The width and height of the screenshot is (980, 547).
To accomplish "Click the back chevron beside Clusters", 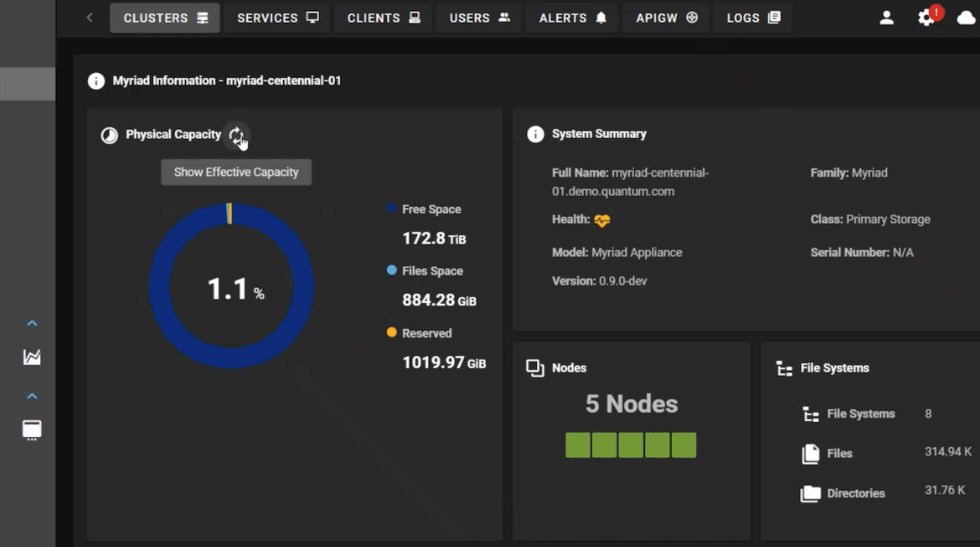I will point(90,18).
